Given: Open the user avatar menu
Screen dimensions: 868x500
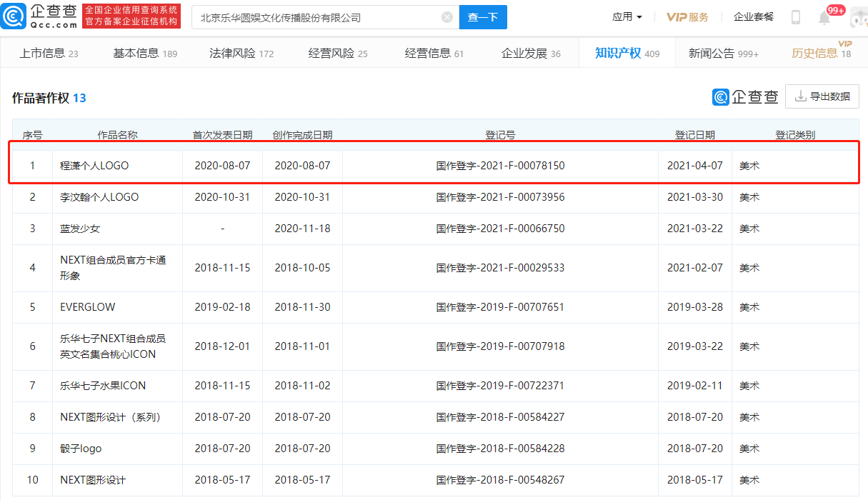Looking at the screenshot, I should tap(858, 17).
